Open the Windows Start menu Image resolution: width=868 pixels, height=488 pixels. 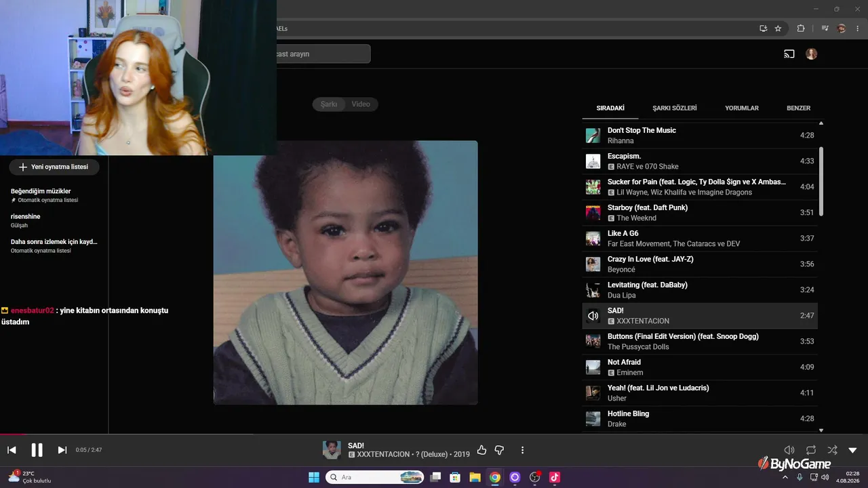pyautogui.click(x=314, y=477)
